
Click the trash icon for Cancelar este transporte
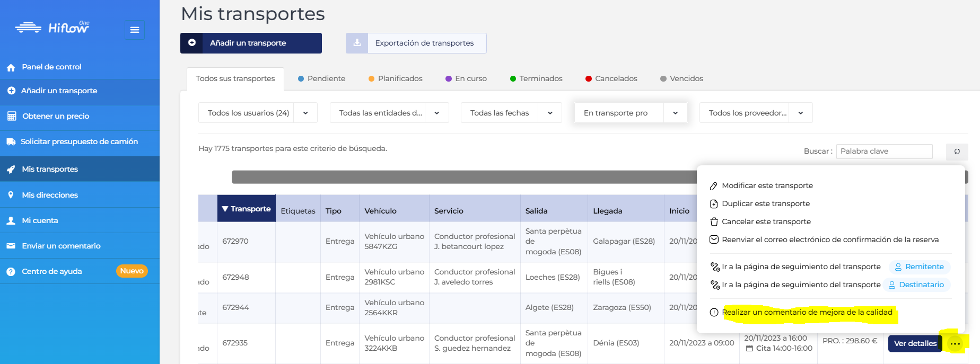click(x=714, y=222)
